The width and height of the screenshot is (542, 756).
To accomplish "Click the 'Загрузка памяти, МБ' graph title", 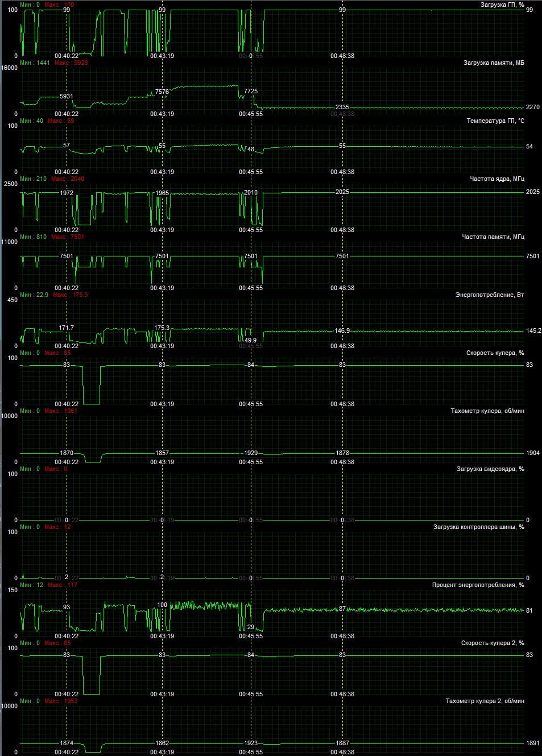I will [x=494, y=63].
